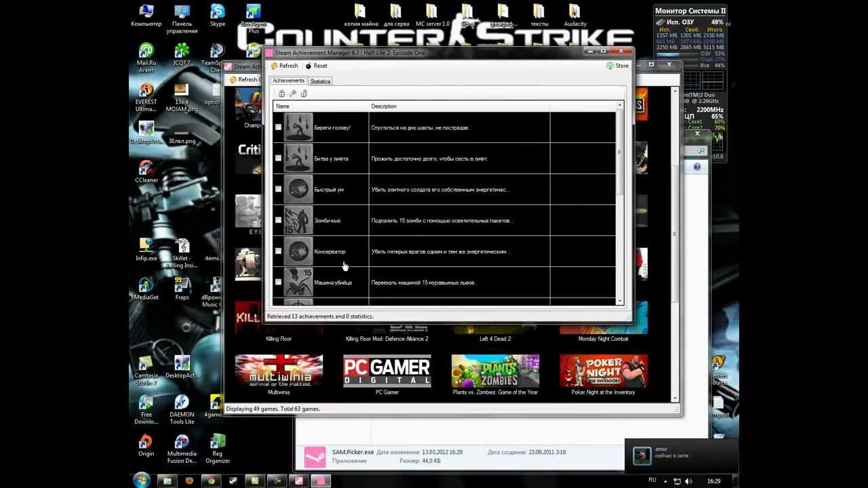Screen dimensions: 868x488
Task: Click the unlock all achievements icon
Action: pyautogui.click(x=304, y=94)
